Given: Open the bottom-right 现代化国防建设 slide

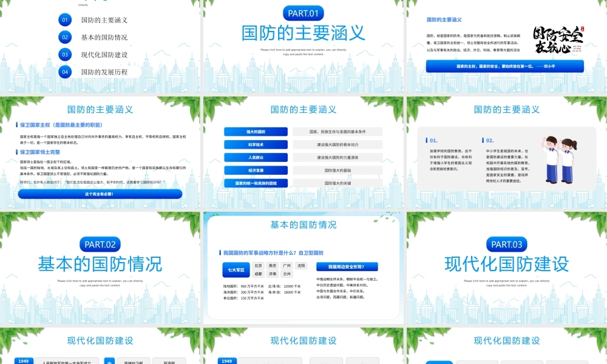Looking at the screenshot, I should (x=507, y=346).
